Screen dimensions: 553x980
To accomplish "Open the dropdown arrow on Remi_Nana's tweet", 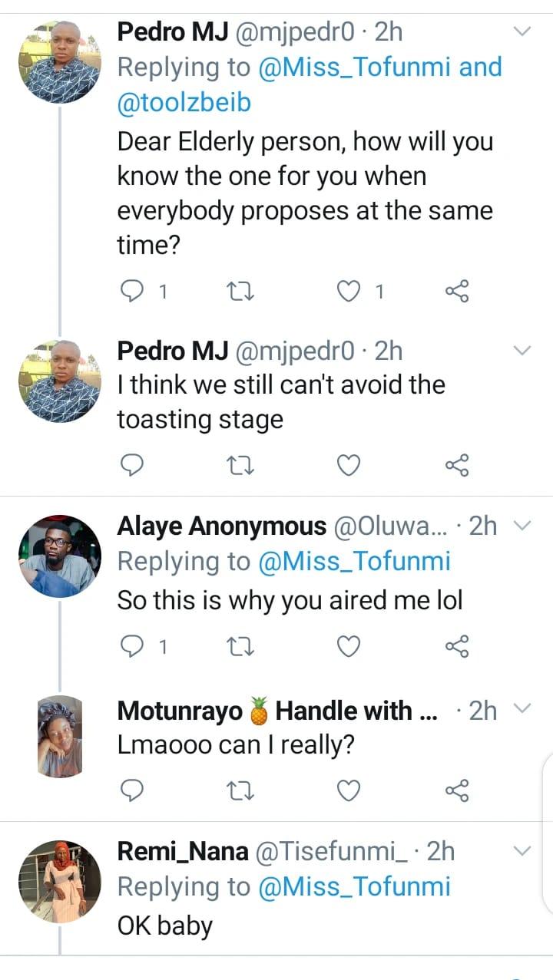I will pos(522,851).
